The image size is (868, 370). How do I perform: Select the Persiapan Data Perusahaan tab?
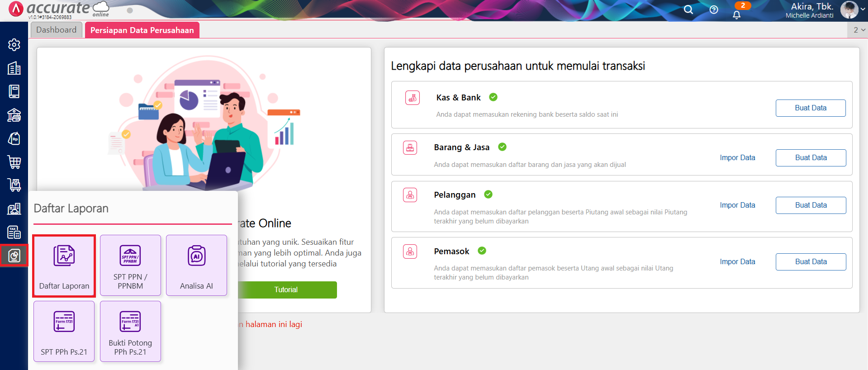(142, 30)
